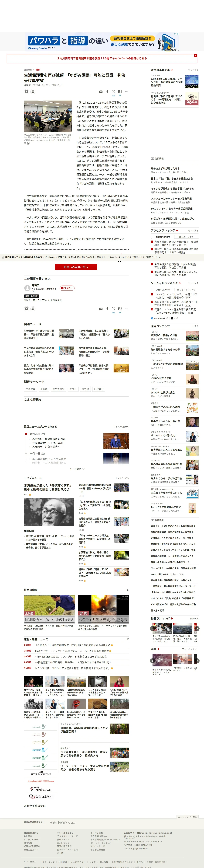The width and height of the screenshot is (204, 868).
Task: Open もっと見る beside ソーシャルランキング
Action: tap(193, 283)
